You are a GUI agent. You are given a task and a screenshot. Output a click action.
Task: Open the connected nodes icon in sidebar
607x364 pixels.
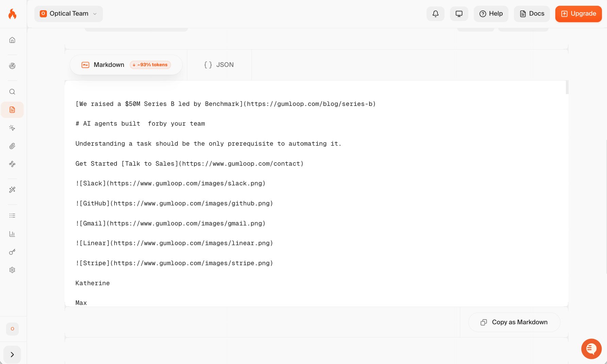(12, 164)
